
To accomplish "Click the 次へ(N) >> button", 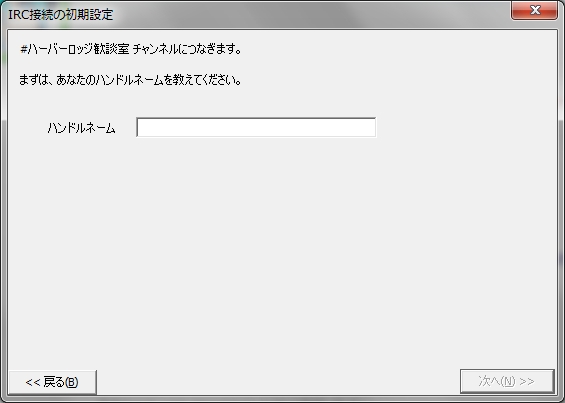I will pos(507,381).
